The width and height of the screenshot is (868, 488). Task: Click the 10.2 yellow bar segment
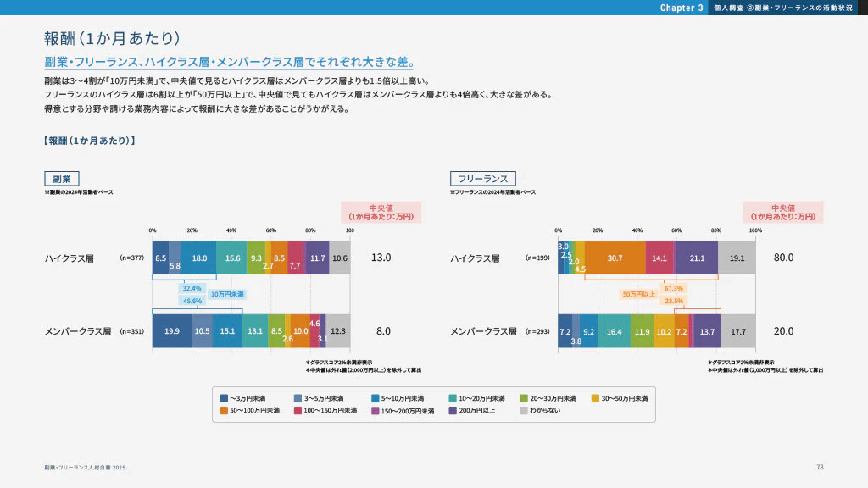[665, 331]
